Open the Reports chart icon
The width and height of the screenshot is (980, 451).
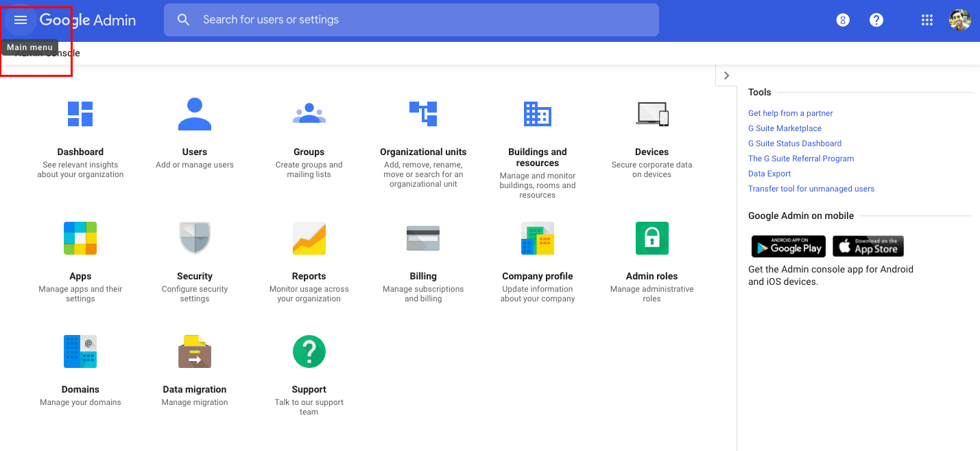pos(309,238)
